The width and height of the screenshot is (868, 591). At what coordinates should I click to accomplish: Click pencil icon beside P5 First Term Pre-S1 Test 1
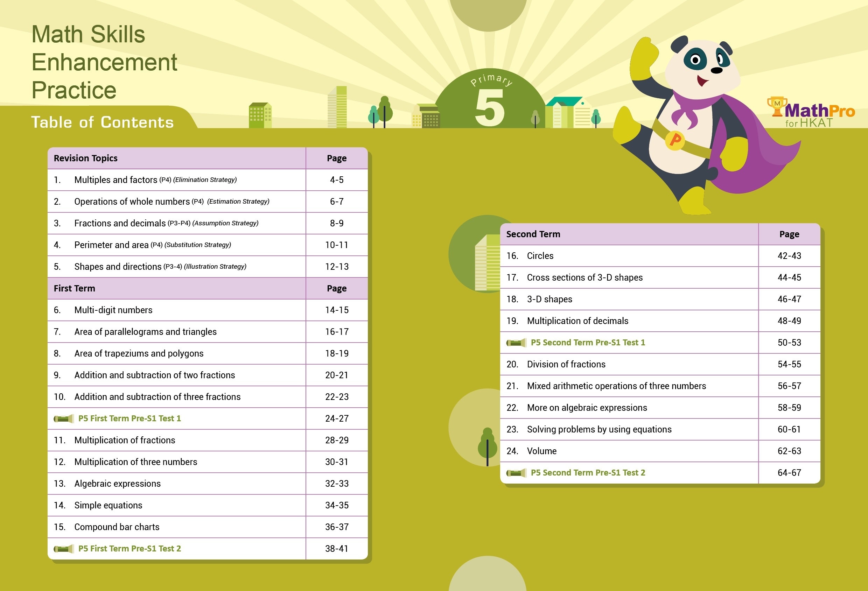click(63, 418)
